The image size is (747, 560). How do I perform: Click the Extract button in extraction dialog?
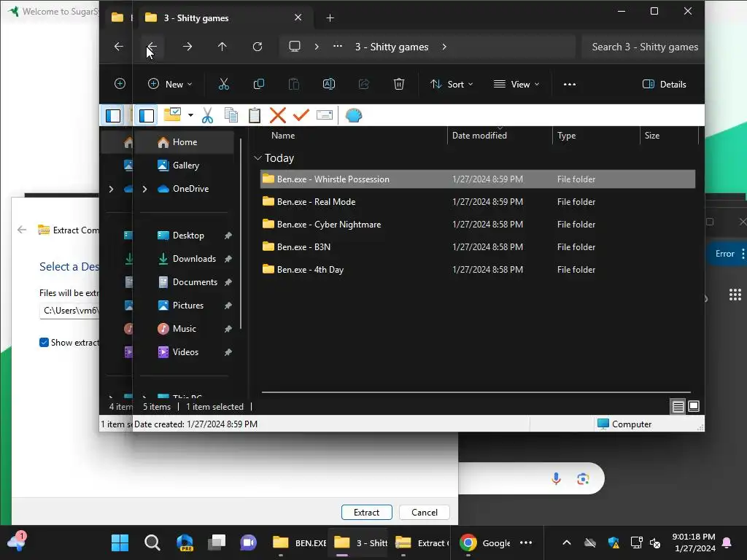pyautogui.click(x=366, y=513)
